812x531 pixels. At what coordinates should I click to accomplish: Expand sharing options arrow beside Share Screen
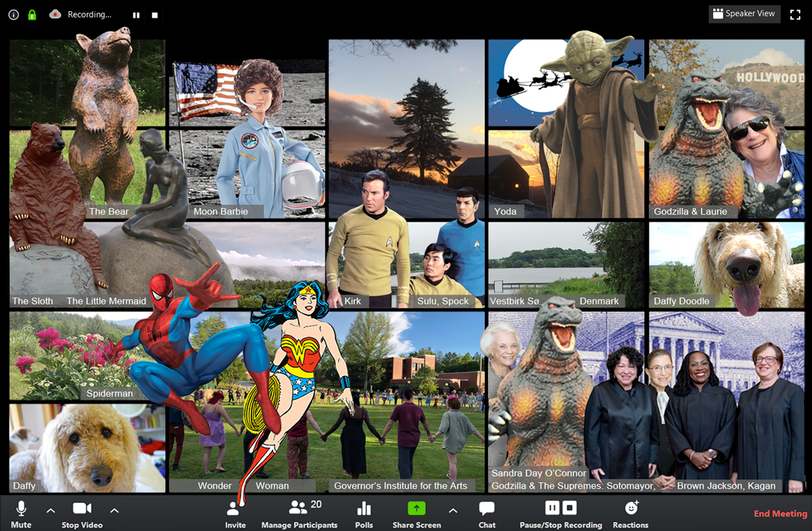pos(453,510)
